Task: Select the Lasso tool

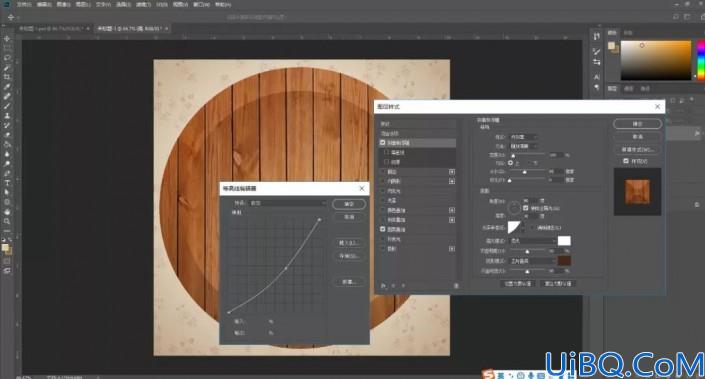Action: point(7,58)
